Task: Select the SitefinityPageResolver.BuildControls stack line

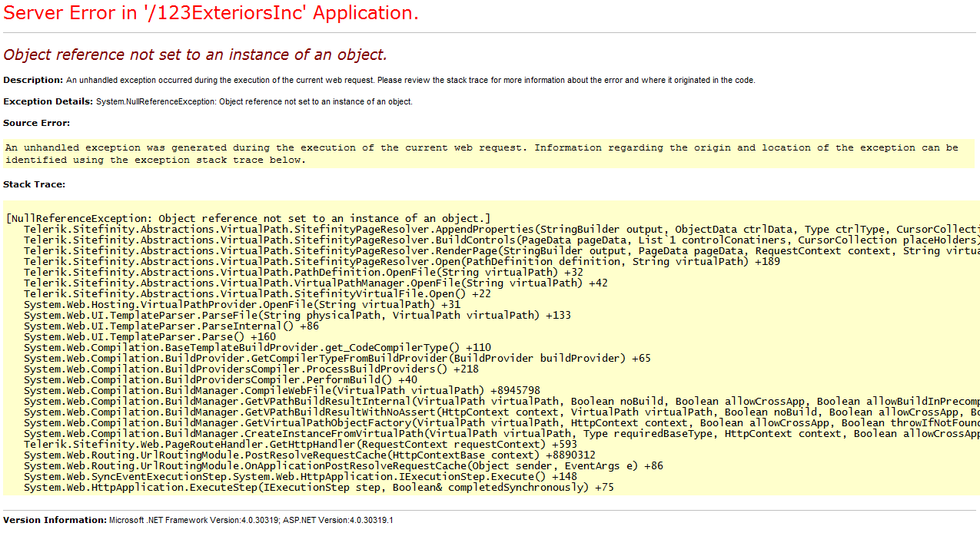Action: coord(502,240)
